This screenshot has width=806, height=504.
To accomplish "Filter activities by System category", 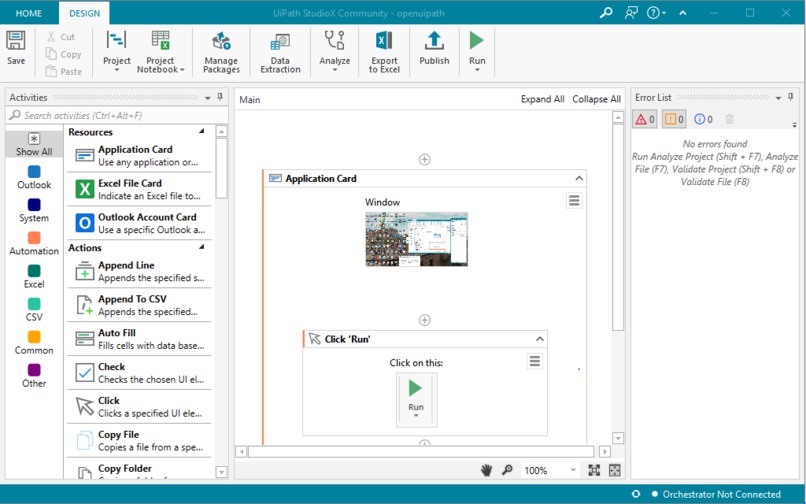I will pos(34,211).
